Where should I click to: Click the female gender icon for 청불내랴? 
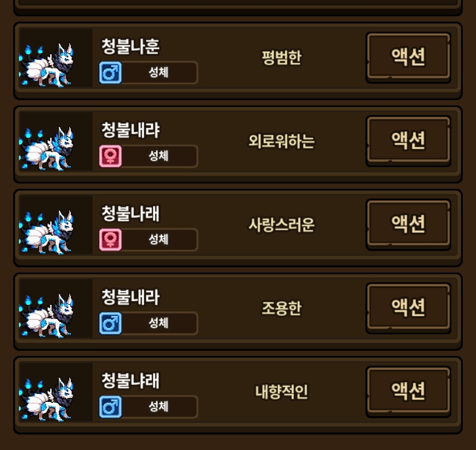pos(110,156)
